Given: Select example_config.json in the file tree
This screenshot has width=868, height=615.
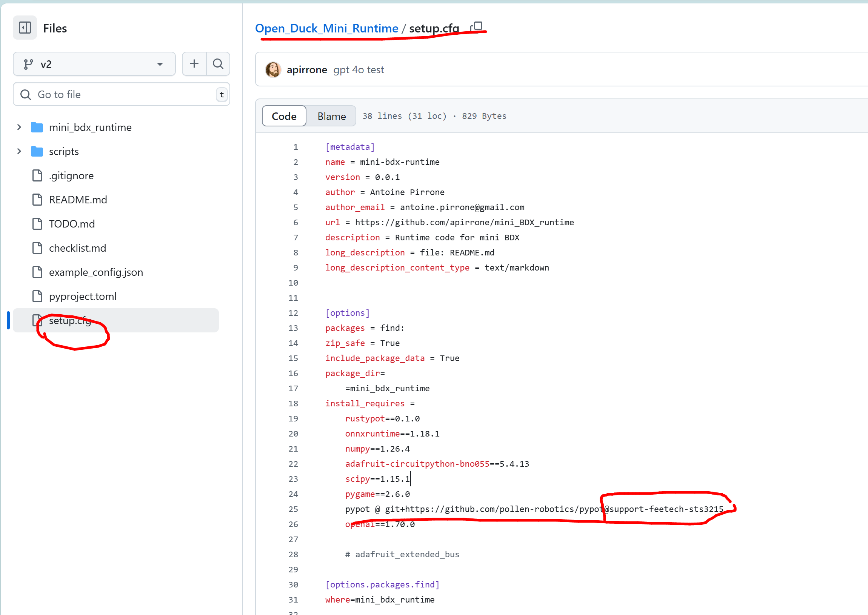Looking at the screenshot, I should [96, 272].
